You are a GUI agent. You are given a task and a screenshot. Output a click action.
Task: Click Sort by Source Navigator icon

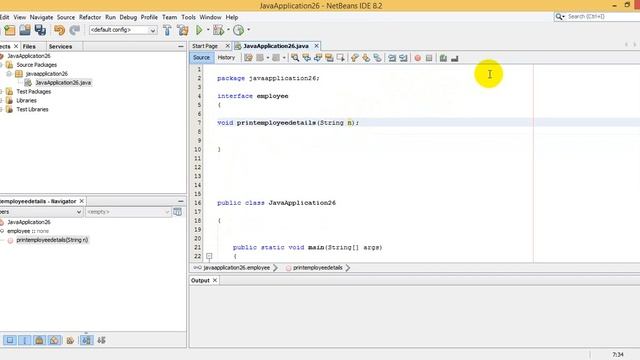[102, 340]
